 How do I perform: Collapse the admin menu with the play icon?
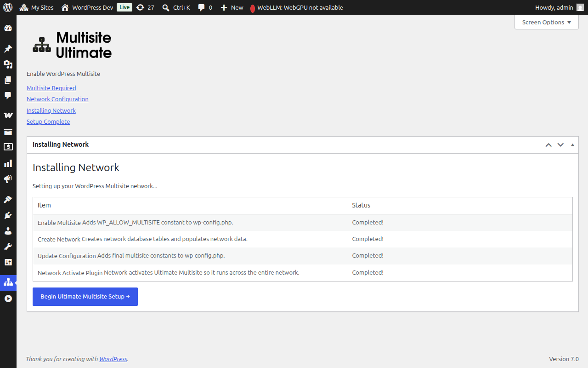point(8,299)
